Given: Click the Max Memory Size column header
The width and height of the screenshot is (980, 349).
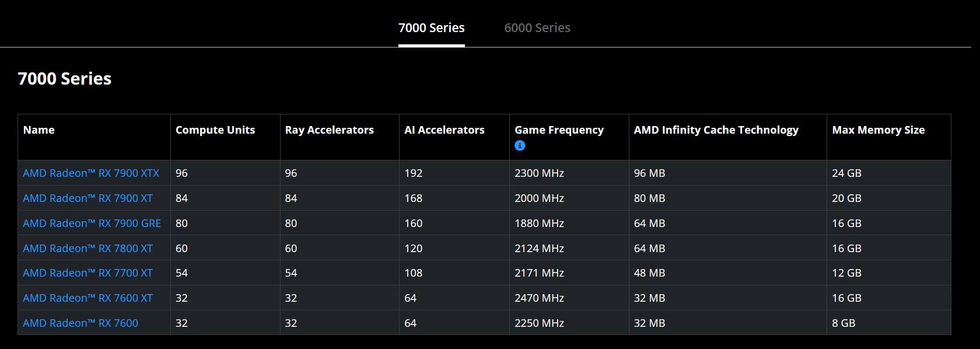Looking at the screenshot, I should click(878, 130).
